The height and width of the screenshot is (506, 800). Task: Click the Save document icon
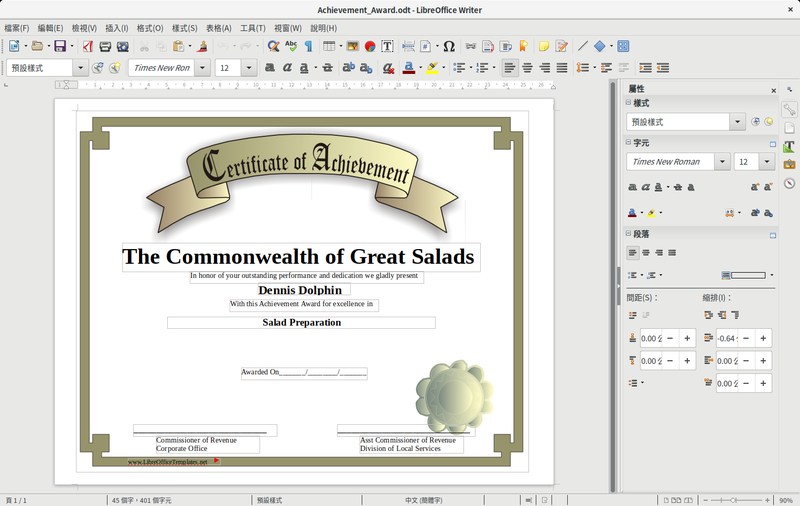pyautogui.click(x=59, y=46)
